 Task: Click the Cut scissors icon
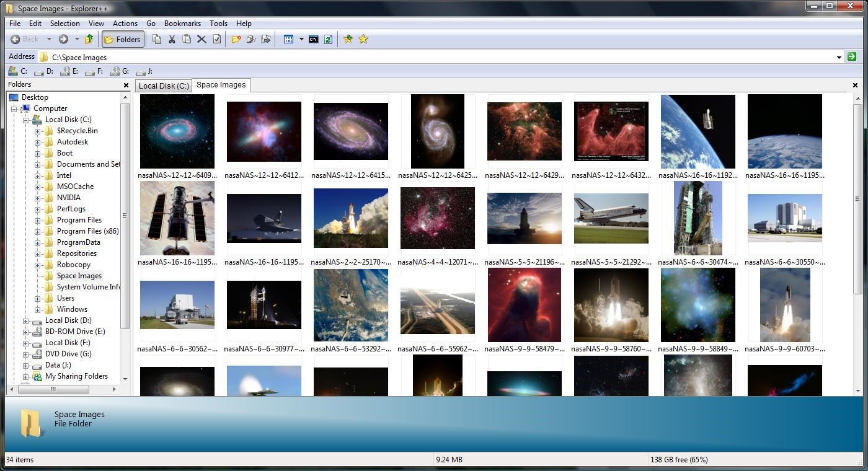coord(172,39)
